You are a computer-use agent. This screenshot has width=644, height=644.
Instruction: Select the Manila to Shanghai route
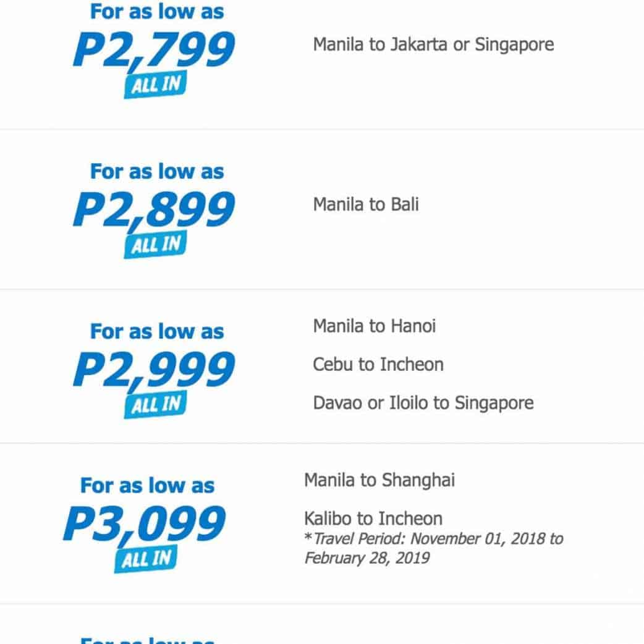[x=379, y=480]
